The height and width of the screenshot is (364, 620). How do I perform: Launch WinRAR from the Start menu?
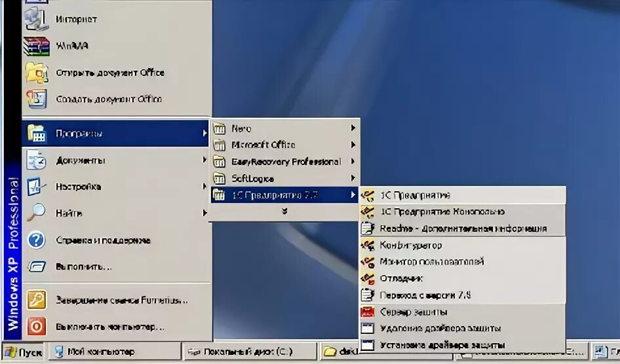[x=117, y=46]
